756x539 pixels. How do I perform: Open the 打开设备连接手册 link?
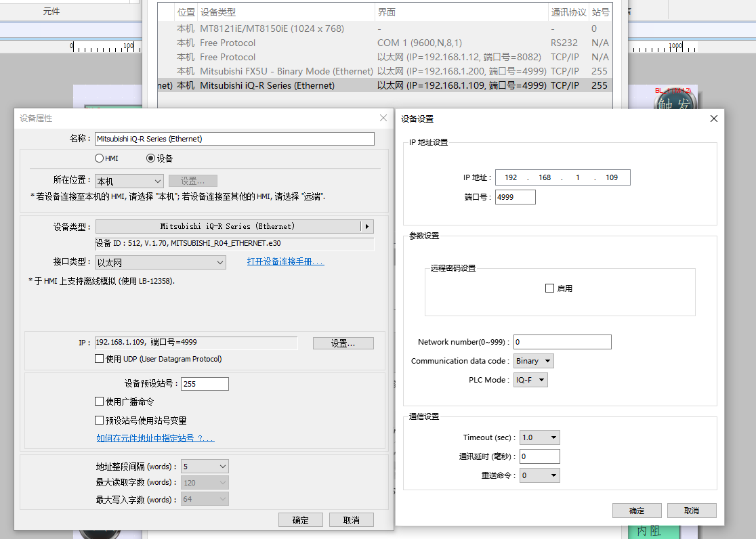pos(285,261)
